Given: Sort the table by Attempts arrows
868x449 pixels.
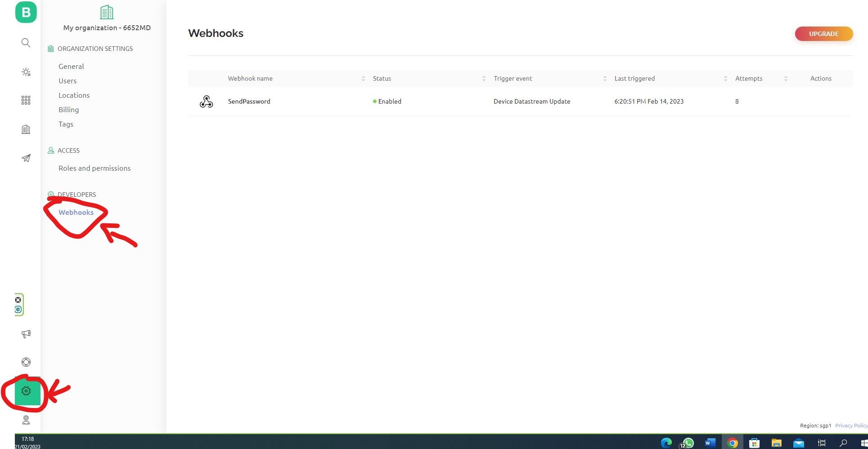Looking at the screenshot, I should pos(786,79).
